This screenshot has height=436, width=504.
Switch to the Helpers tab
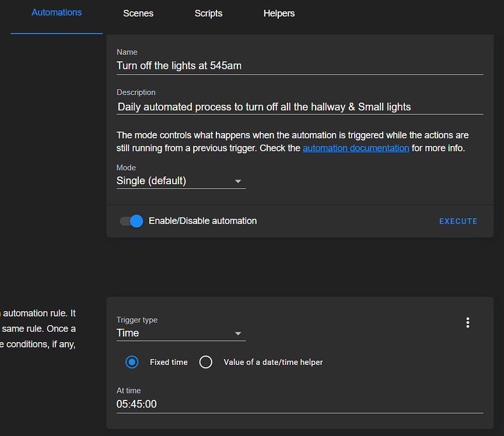pos(279,13)
